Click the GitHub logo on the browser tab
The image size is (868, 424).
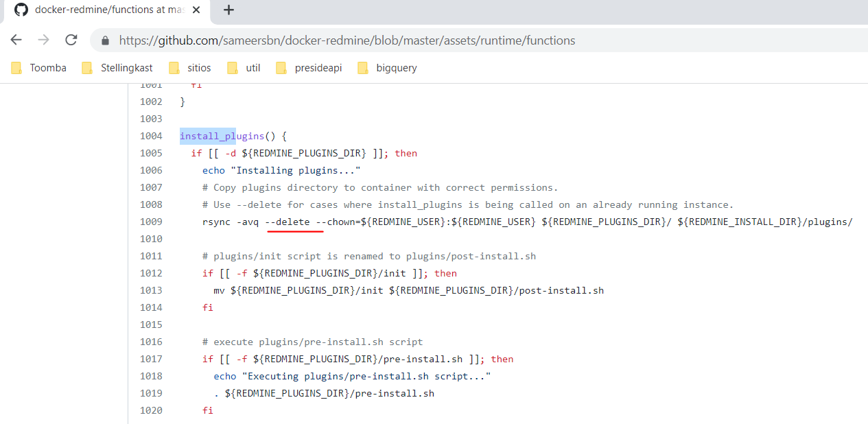(20, 10)
